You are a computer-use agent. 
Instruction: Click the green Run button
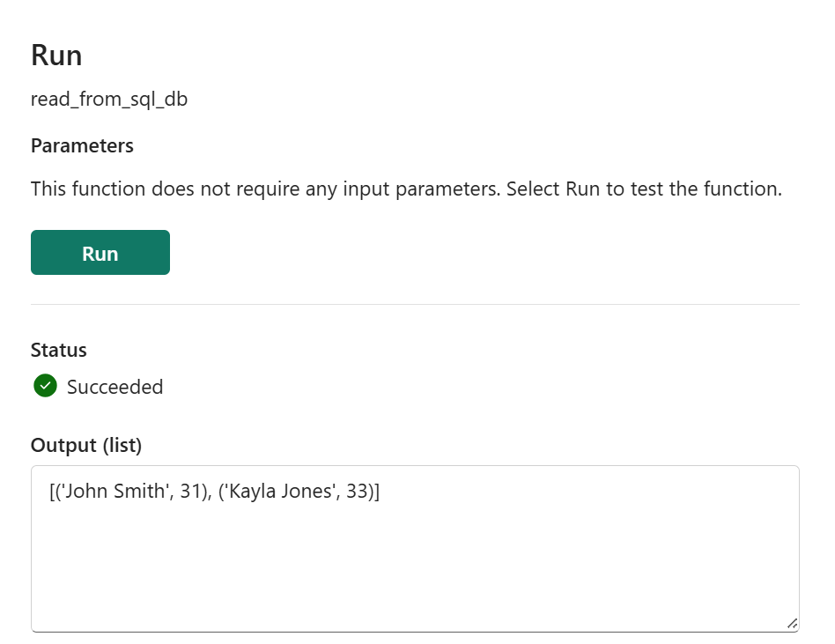[100, 253]
